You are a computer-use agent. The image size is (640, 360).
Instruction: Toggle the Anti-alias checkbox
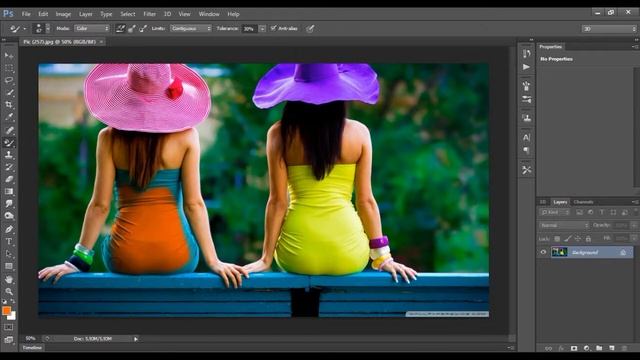pyautogui.click(x=273, y=28)
